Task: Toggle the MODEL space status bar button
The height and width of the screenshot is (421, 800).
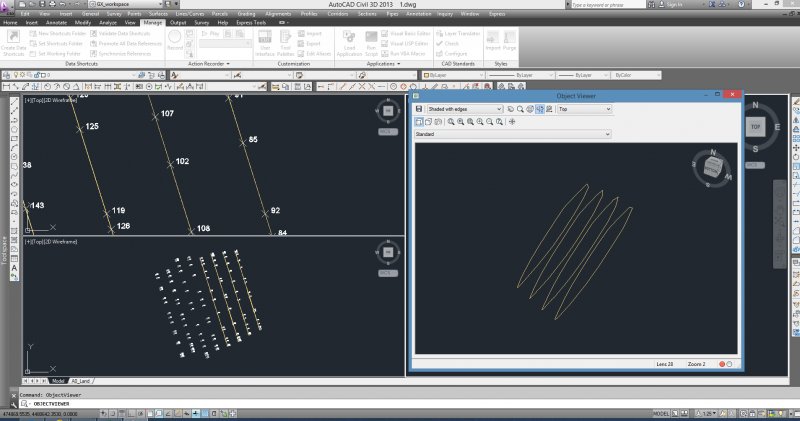Action: click(661, 413)
